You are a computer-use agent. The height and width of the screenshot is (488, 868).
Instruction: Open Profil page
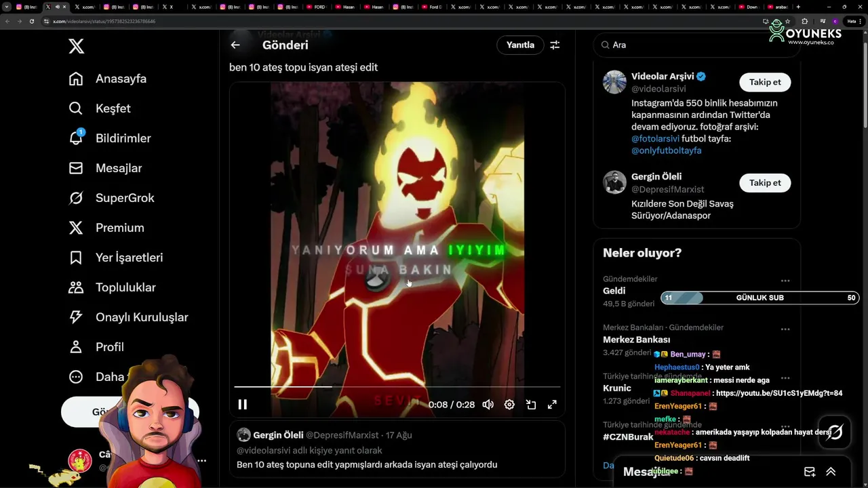(96, 347)
